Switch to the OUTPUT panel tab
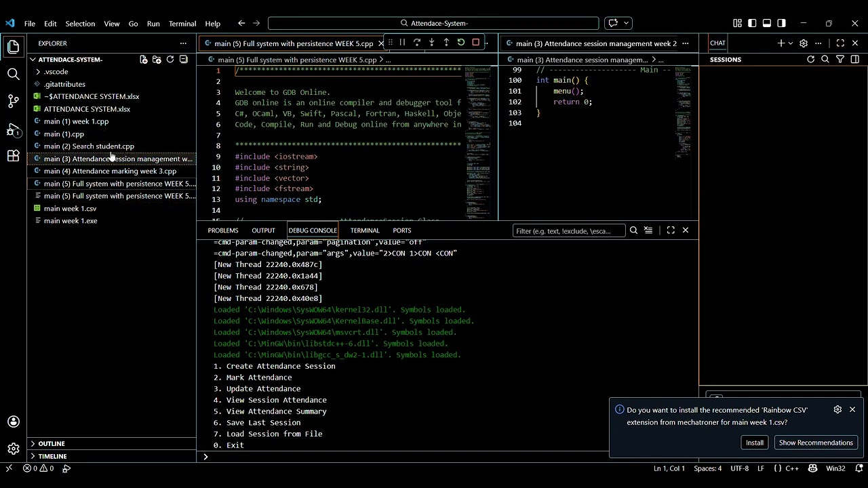This screenshot has width=868, height=488. pos(263,230)
